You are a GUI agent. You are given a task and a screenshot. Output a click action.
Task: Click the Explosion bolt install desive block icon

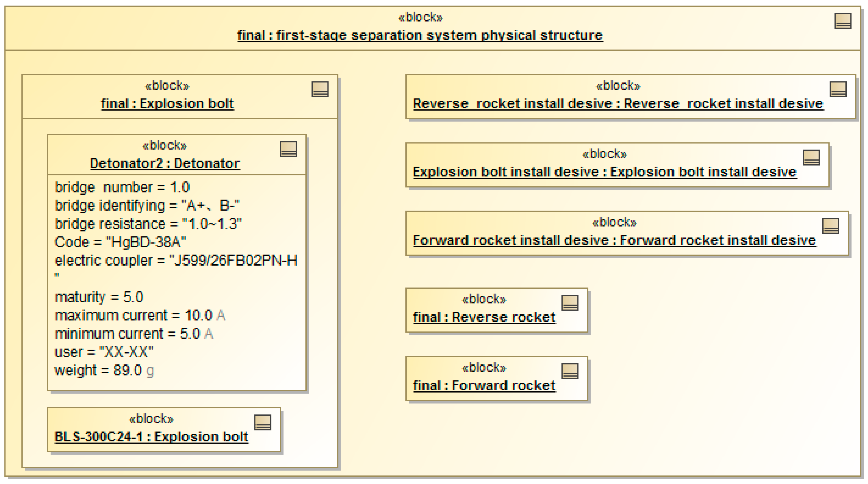click(x=811, y=157)
